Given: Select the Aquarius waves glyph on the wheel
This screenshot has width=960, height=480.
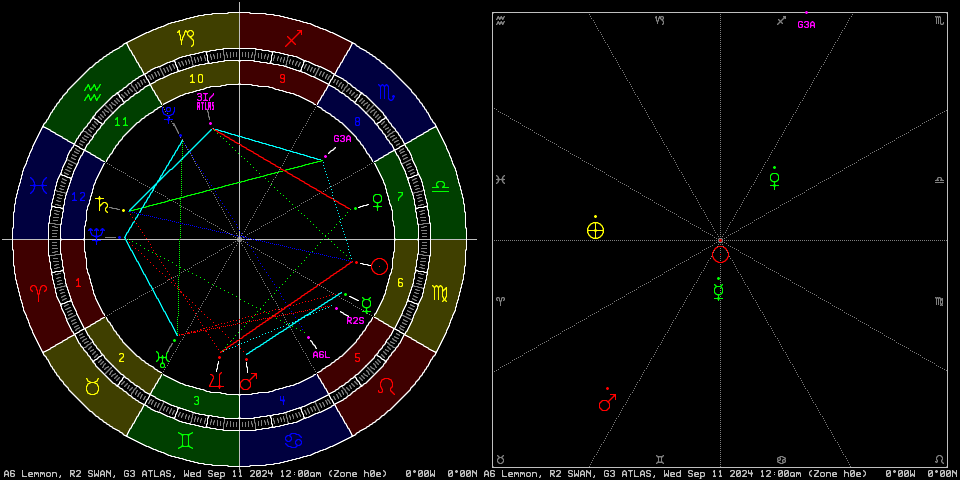Looking at the screenshot, I should point(93,93).
